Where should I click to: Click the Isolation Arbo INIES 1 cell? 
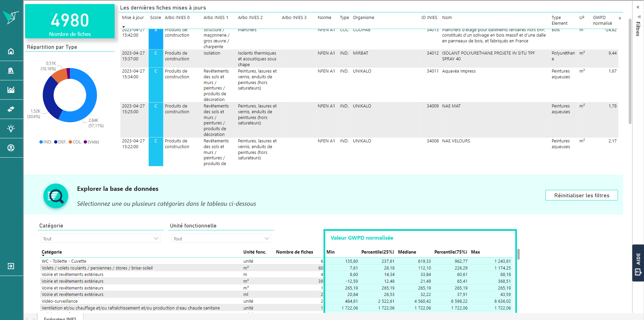(212, 53)
